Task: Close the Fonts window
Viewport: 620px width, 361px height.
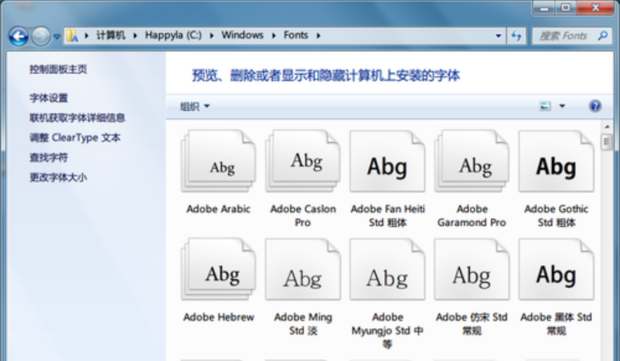Action: 595,8
